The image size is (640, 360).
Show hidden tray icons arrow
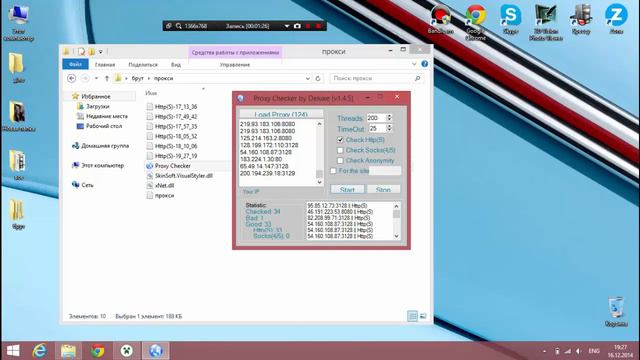(544, 351)
